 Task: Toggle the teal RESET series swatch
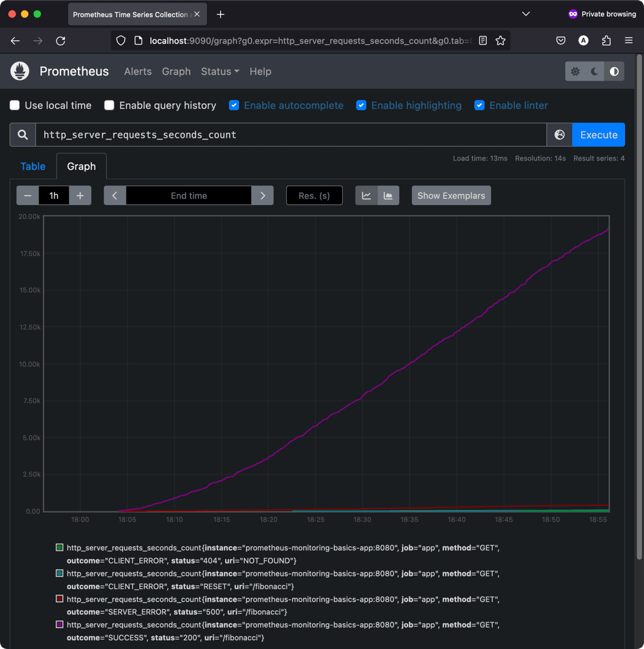60,574
